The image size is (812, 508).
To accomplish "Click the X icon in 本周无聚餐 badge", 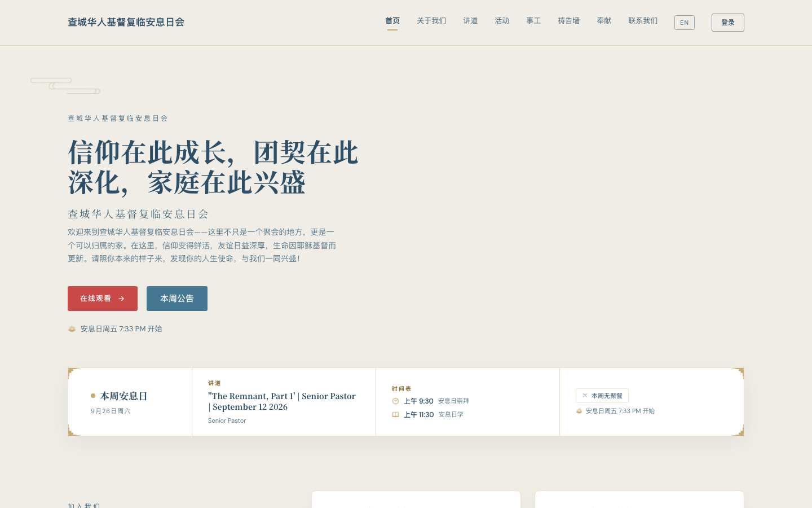I will pos(585,396).
